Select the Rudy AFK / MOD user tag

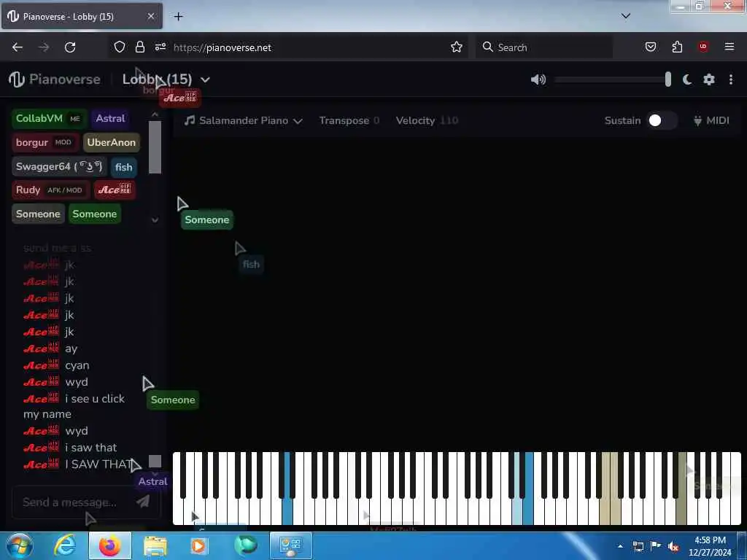50,190
